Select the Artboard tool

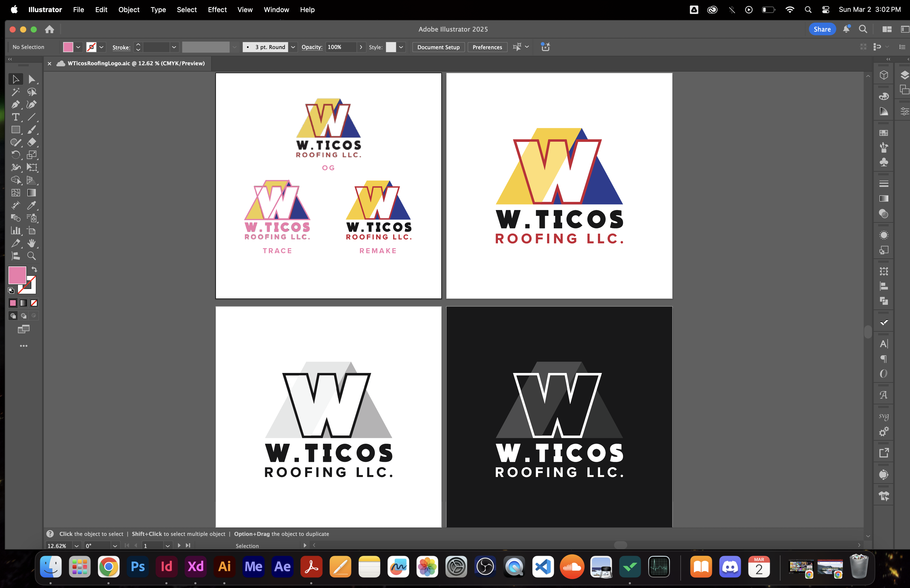coord(32,231)
